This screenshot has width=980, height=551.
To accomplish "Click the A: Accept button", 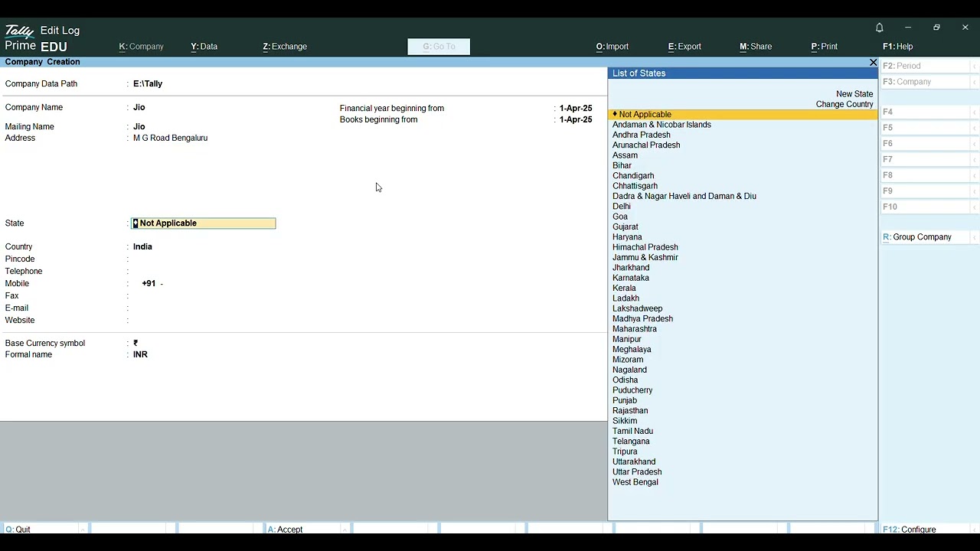I will click(307, 530).
